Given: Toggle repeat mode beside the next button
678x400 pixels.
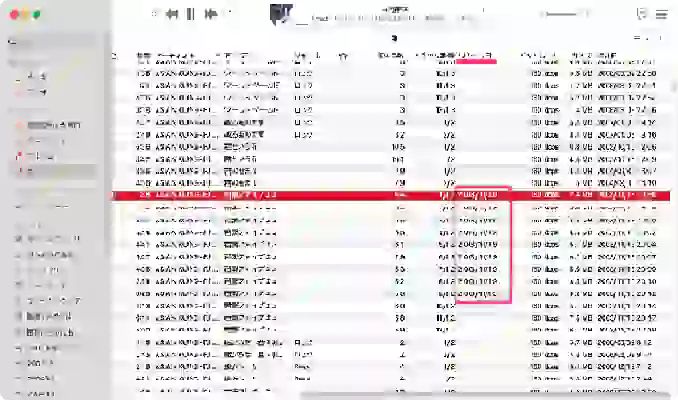Looking at the screenshot, I should tap(229, 13).
